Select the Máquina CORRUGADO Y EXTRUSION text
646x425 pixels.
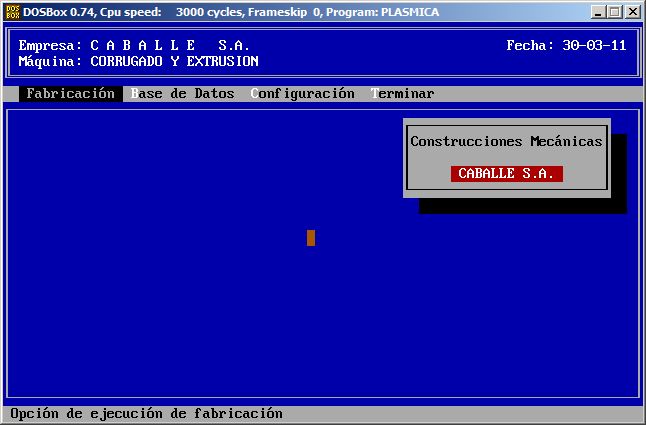[x=174, y=62]
